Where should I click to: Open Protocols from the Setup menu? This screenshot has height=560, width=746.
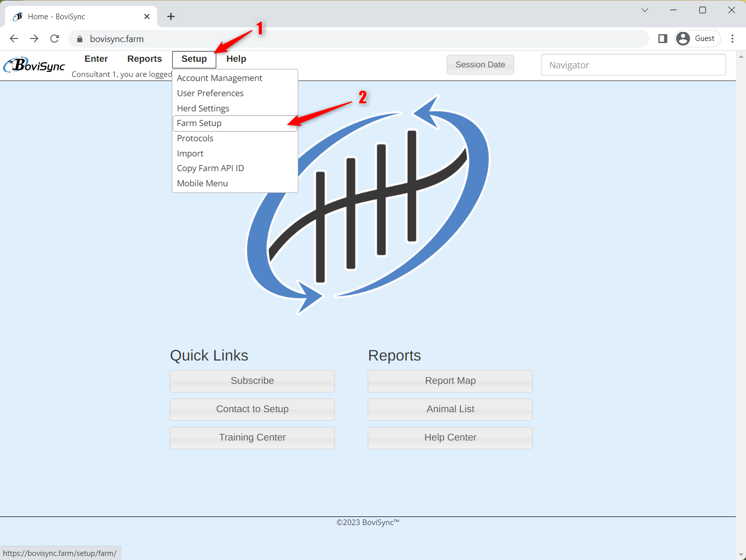point(235,138)
